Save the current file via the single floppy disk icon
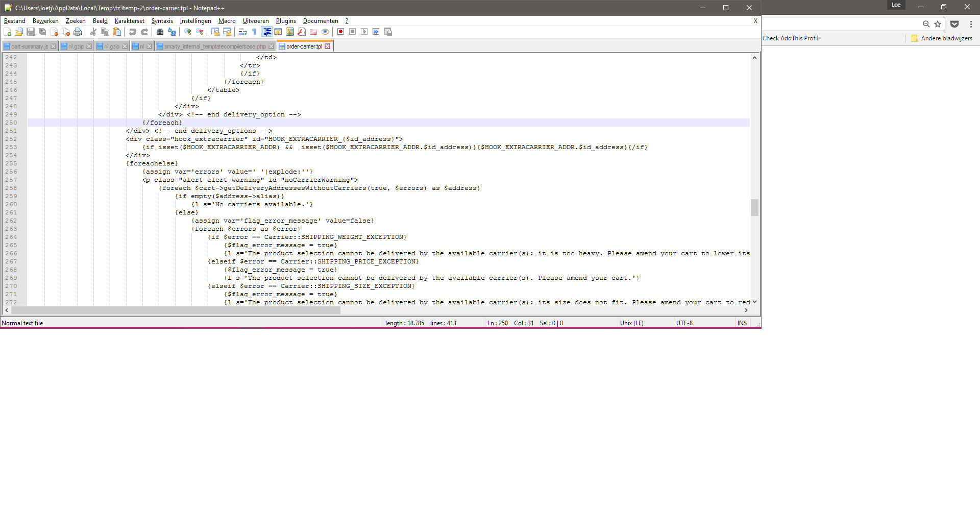This screenshot has height=531, width=980. pos(31,32)
